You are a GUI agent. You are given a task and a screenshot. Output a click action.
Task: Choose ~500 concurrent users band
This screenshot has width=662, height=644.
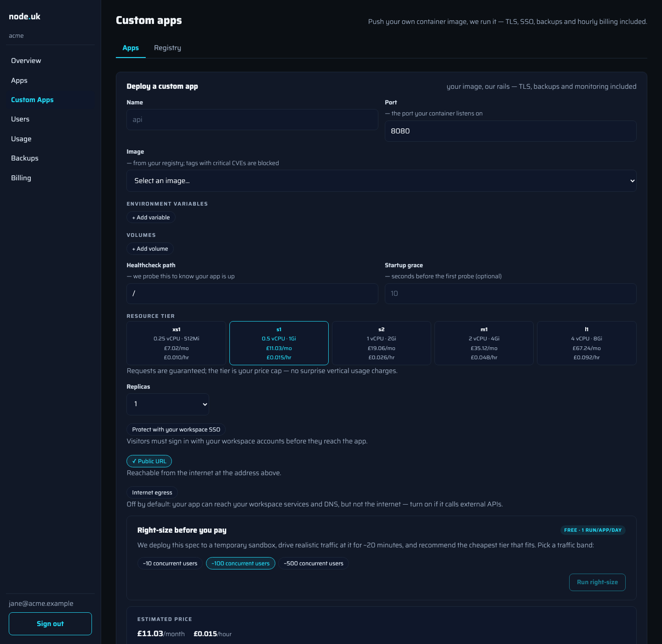[x=314, y=563]
